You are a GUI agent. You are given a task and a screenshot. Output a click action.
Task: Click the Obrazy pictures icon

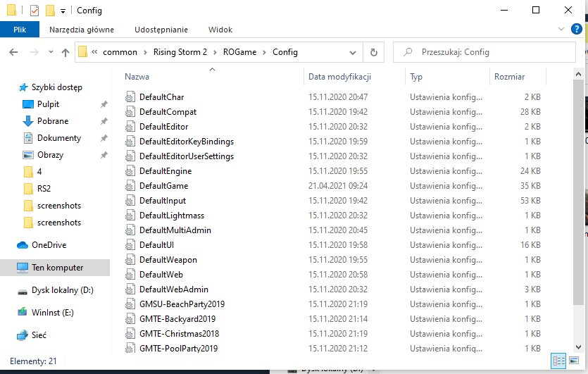point(28,155)
